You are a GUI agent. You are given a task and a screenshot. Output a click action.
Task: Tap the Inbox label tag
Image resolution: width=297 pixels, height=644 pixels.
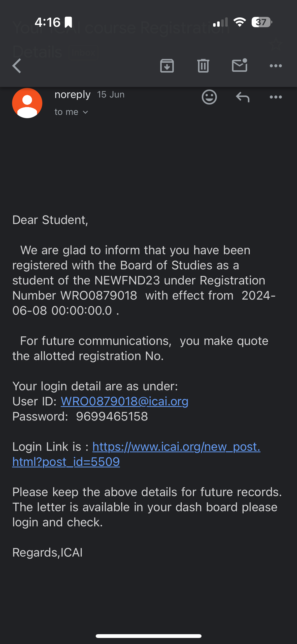(x=83, y=53)
